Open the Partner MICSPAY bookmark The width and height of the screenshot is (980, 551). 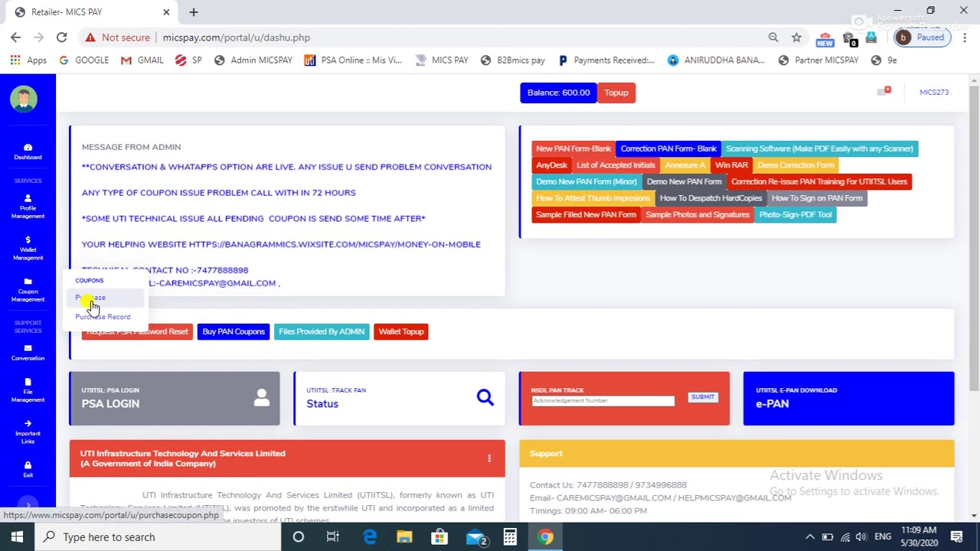click(818, 60)
